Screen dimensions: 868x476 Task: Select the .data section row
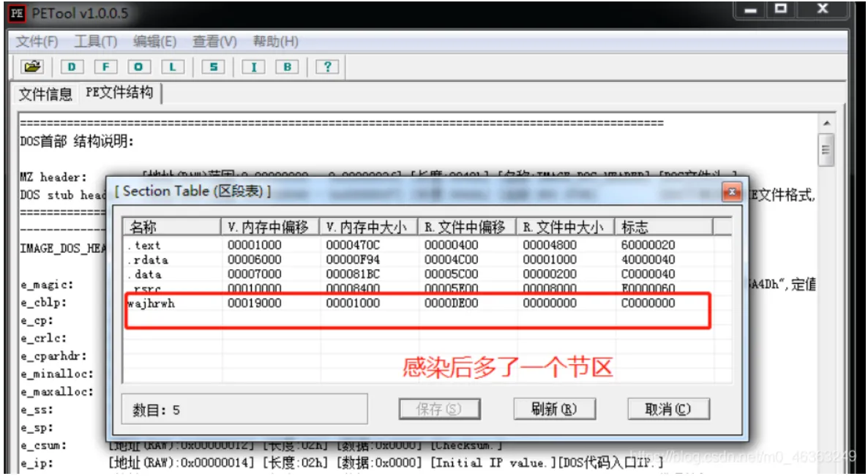426,273
